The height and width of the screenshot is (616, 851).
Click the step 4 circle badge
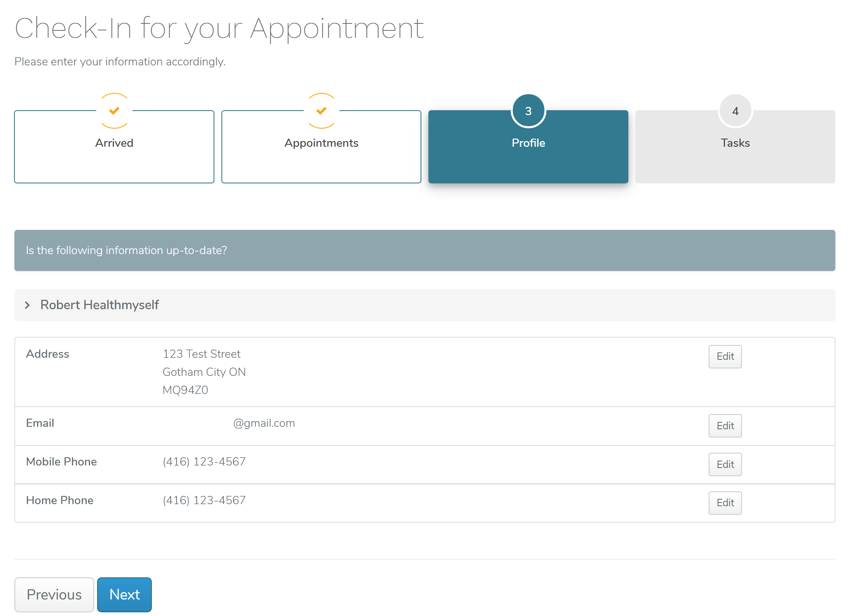735,111
